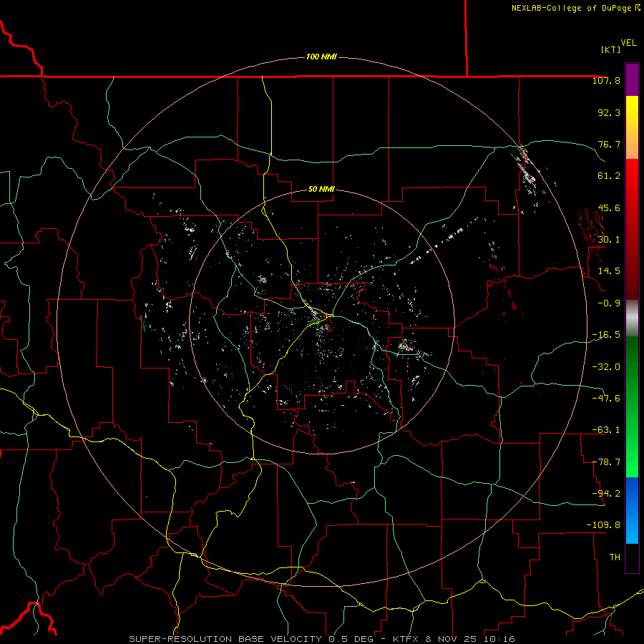Click the 76.7 velocity scale value
This screenshot has height=644, width=644.
609,144
